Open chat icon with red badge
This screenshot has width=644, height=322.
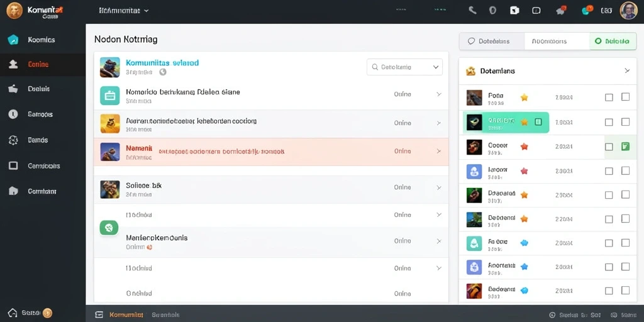click(x=560, y=10)
